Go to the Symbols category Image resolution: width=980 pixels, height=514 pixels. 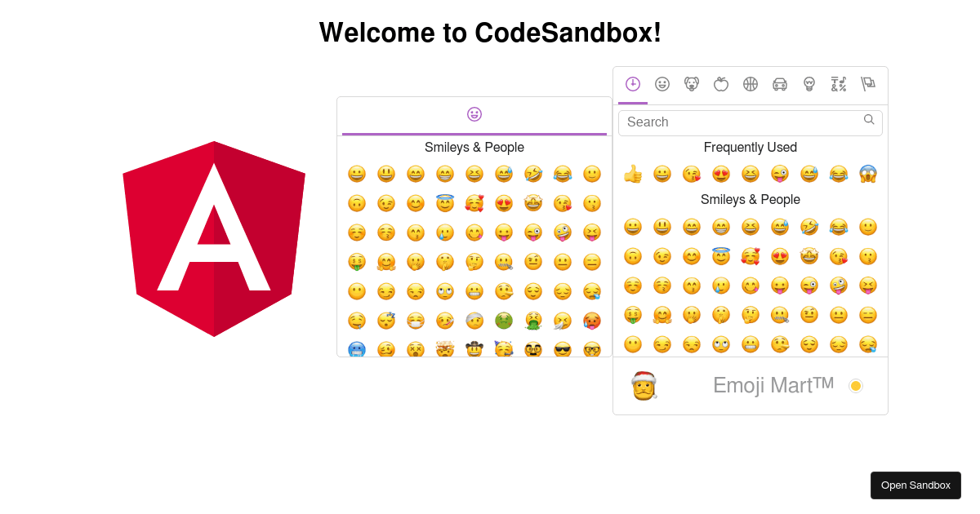coord(839,84)
